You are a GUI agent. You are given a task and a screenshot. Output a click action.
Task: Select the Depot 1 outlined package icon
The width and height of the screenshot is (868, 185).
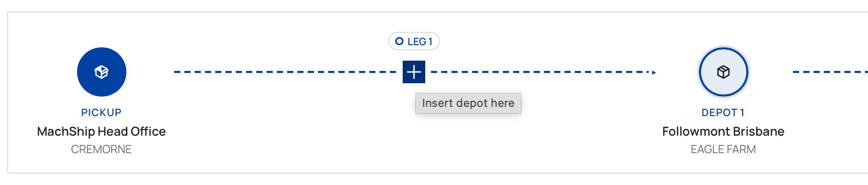coord(723,72)
